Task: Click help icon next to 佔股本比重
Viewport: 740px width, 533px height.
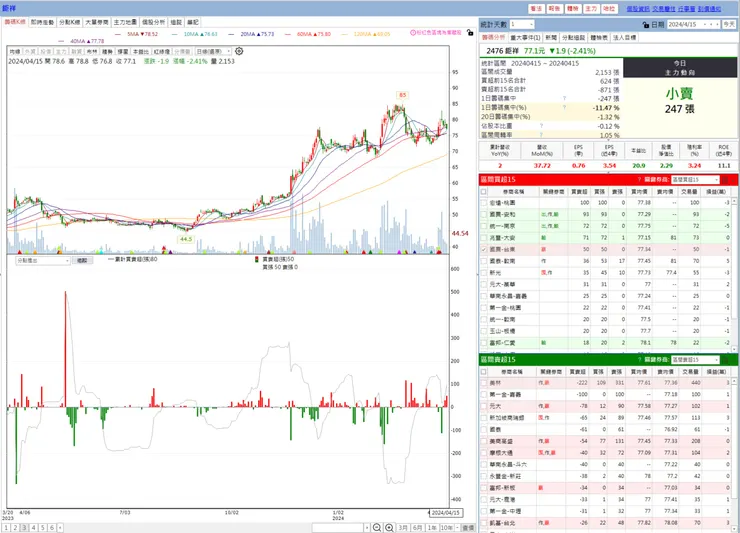Action: tap(541, 126)
